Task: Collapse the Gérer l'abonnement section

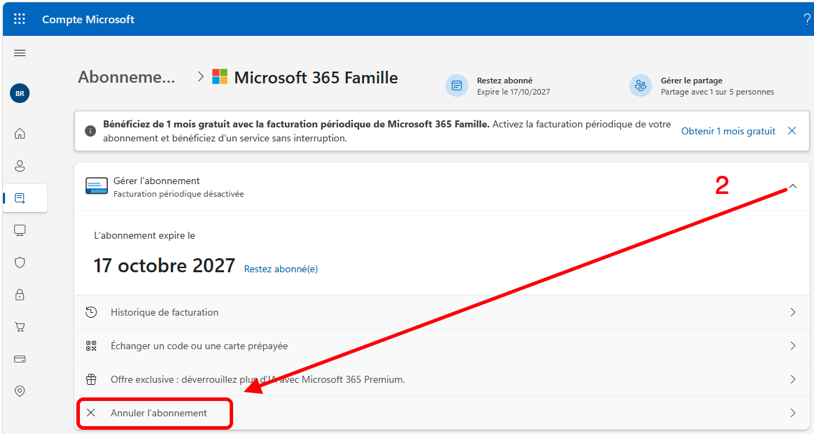Action: (x=793, y=186)
